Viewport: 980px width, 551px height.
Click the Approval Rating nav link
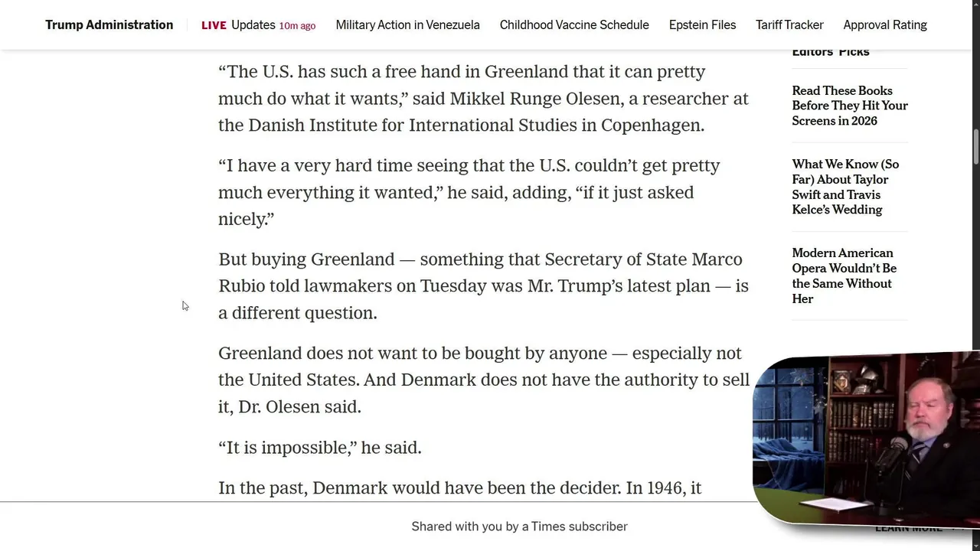tap(885, 25)
